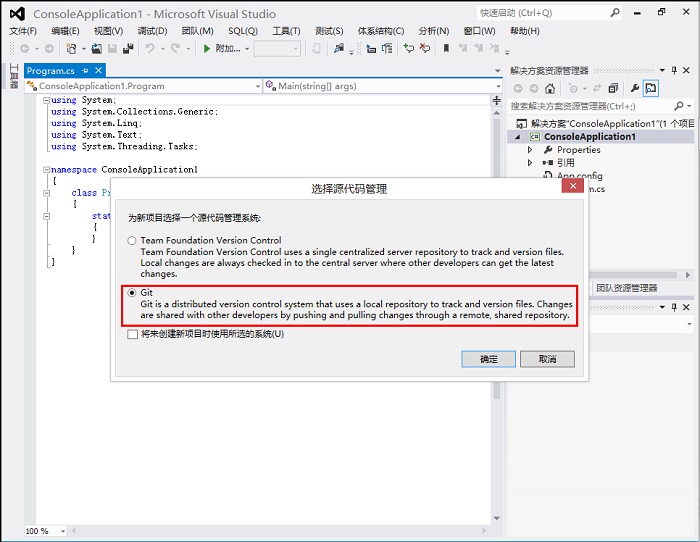Open the 文件(F) menu
The image size is (700, 542).
[x=23, y=31]
